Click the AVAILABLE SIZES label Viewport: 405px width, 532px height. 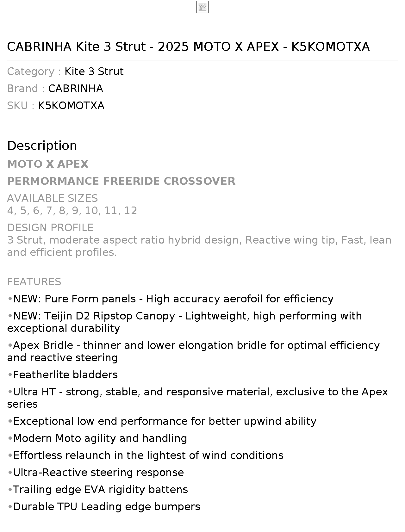(x=53, y=198)
